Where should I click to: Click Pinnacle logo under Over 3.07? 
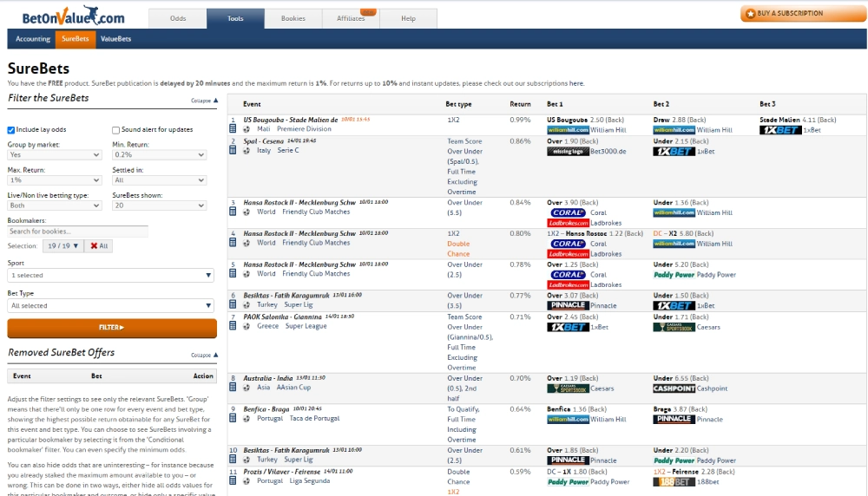(568, 305)
